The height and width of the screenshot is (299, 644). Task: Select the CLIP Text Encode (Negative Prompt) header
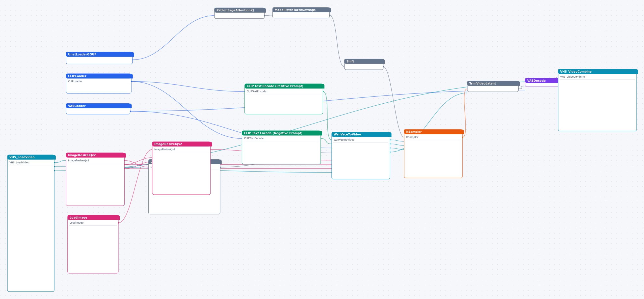tap(282, 133)
